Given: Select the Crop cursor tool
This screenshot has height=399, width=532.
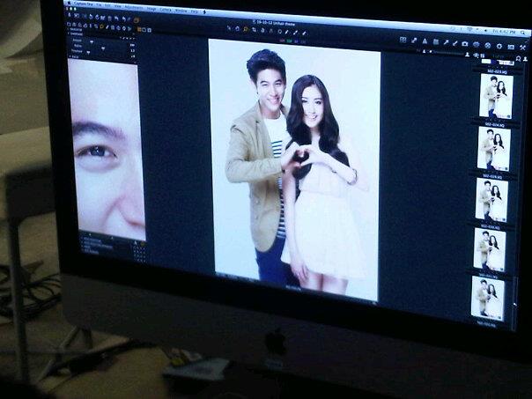Looking at the screenshot, I should (255, 30).
